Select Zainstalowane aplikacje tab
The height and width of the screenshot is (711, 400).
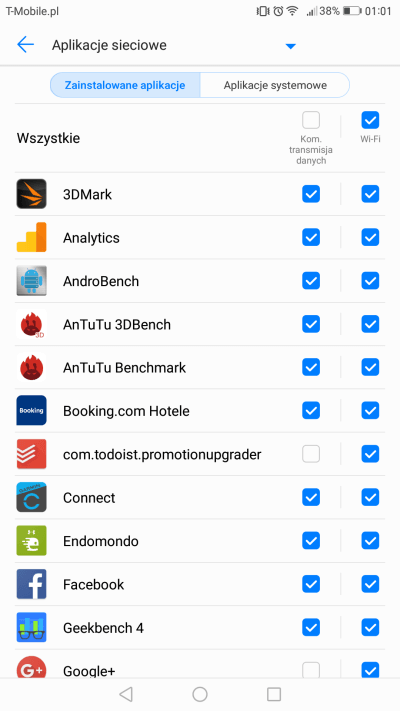[x=125, y=85]
